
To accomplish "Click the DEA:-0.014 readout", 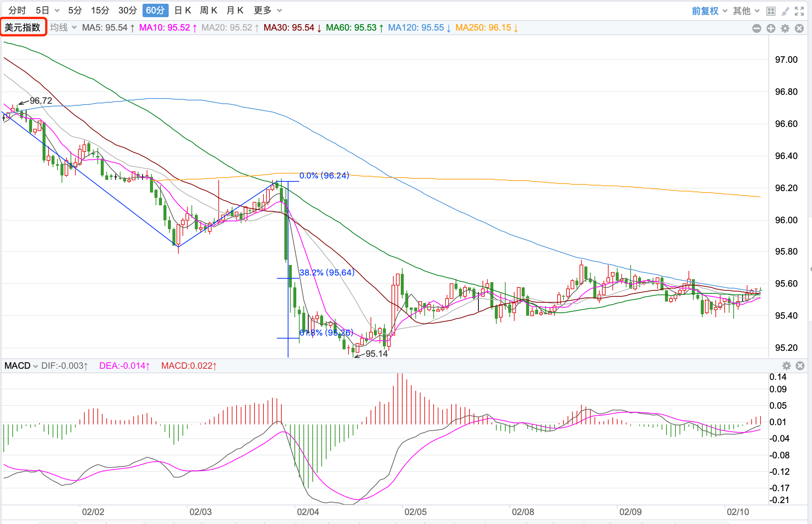I will [124, 366].
